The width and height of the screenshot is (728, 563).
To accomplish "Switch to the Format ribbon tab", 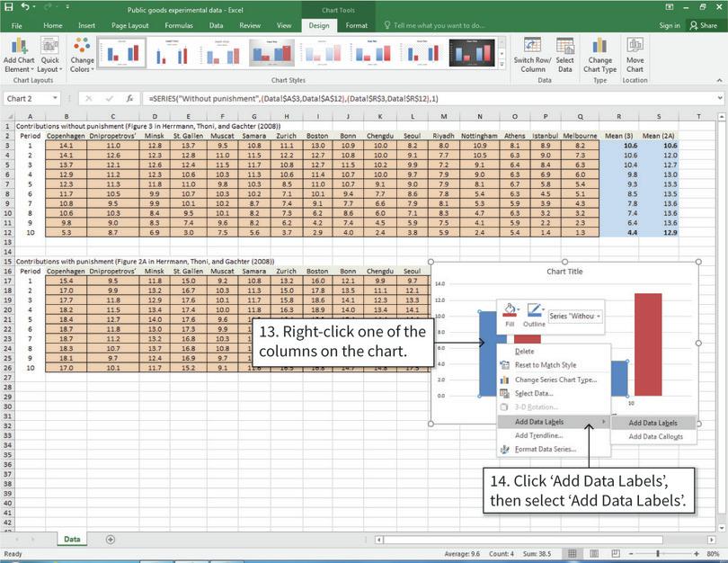I will click(x=357, y=26).
